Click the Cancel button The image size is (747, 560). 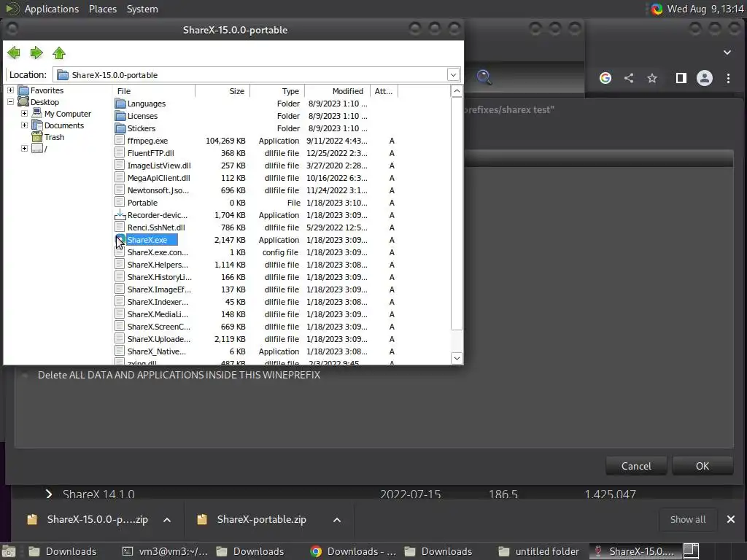click(x=636, y=466)
